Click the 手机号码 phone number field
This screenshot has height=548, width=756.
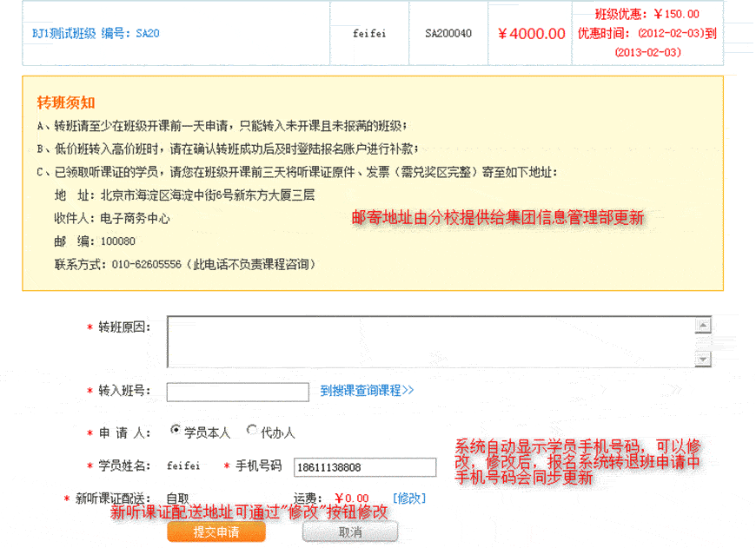(x=364, y=467)
